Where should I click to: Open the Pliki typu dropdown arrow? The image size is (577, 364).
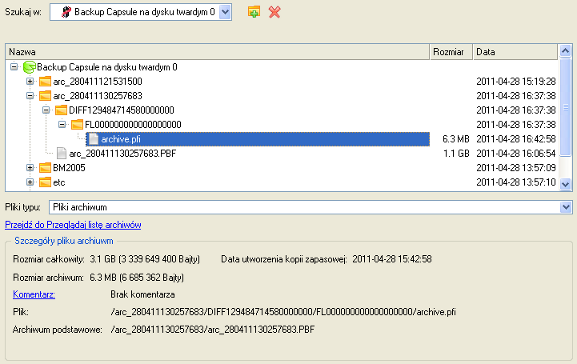[566, 208]
